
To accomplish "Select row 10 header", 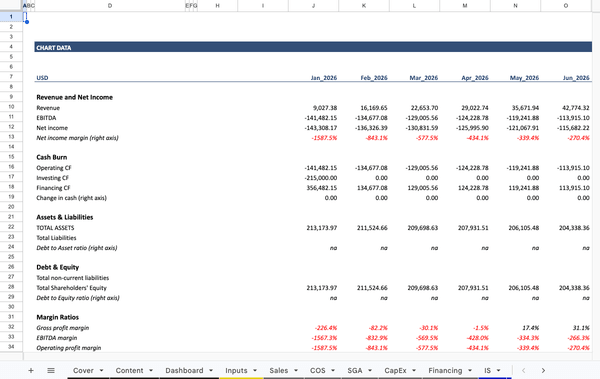I will (11, 107).
